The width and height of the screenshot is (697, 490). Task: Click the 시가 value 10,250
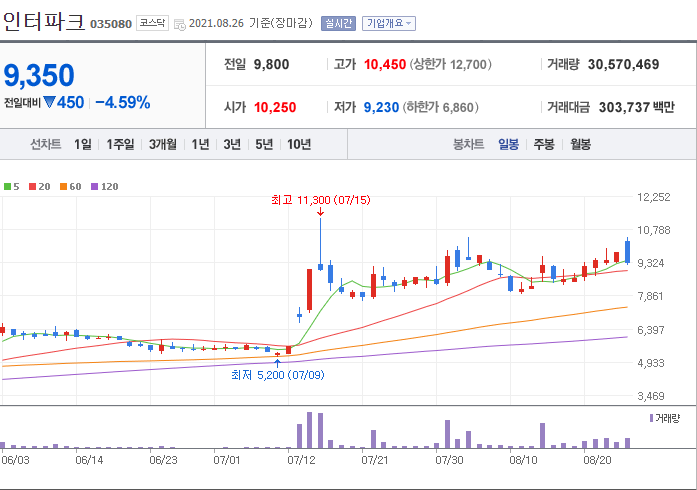(275, 107)
